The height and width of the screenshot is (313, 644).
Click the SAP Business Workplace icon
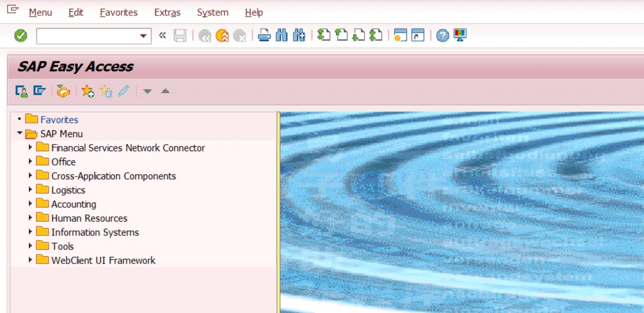[x=63, y=91]
